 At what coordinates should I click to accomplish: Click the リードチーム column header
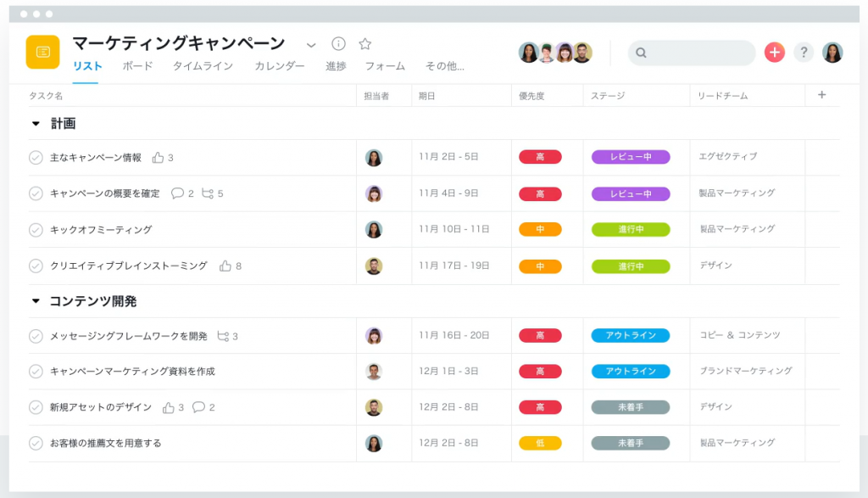(x=722, y=96)
